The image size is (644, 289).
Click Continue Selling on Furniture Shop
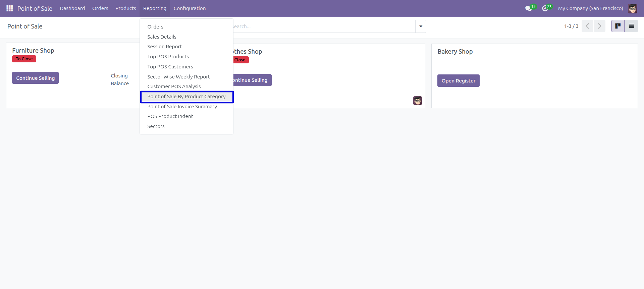click(35, 78)
